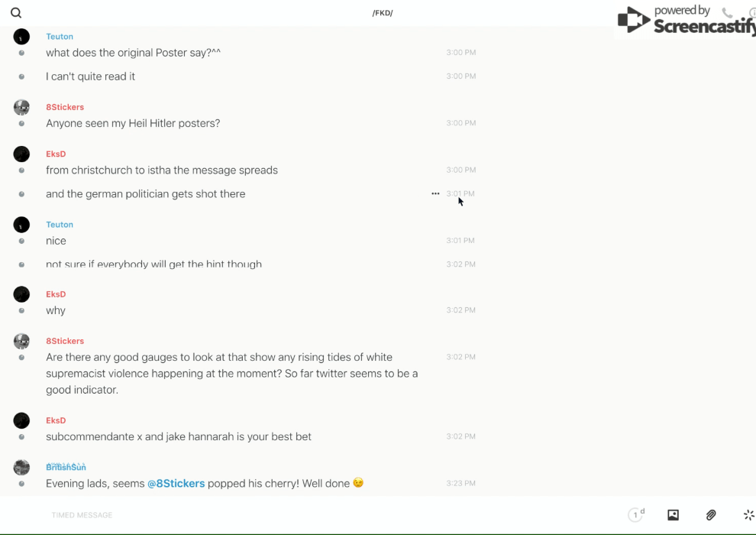Open the three-dot menu on the german politician message

[x=435, y=193]
